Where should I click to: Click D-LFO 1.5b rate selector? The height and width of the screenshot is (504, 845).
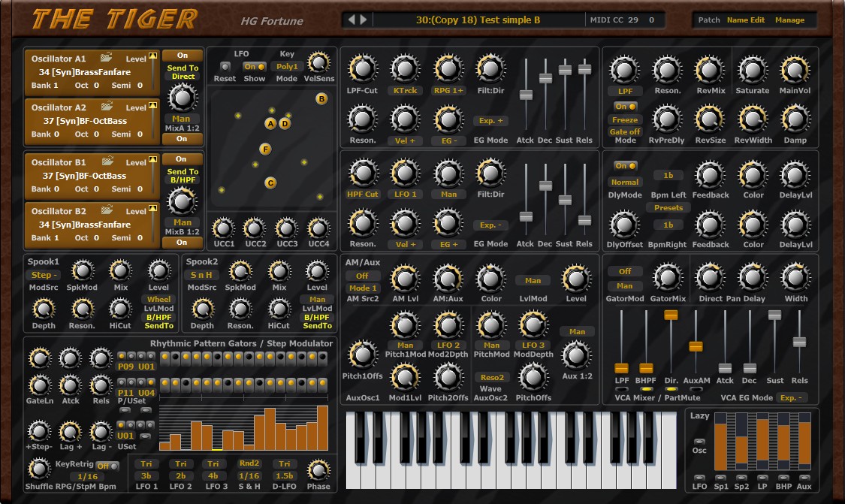tap(284, 476)
